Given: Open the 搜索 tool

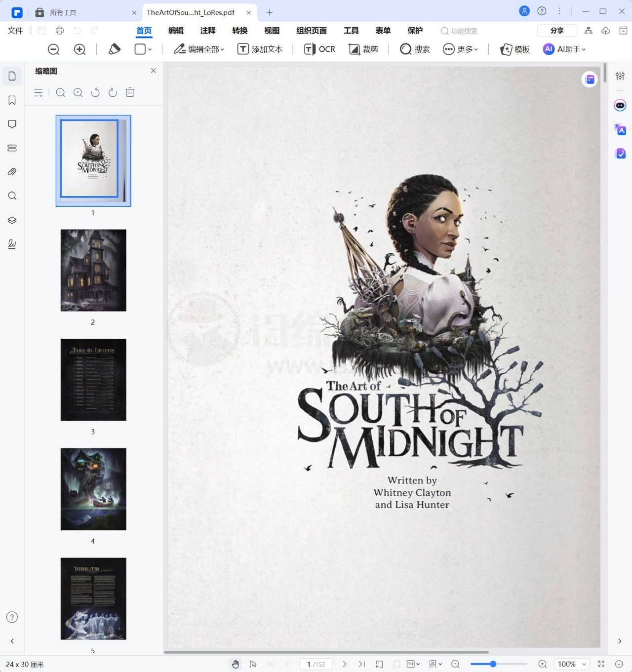Looking at the screenshot, I should point(415,49).
